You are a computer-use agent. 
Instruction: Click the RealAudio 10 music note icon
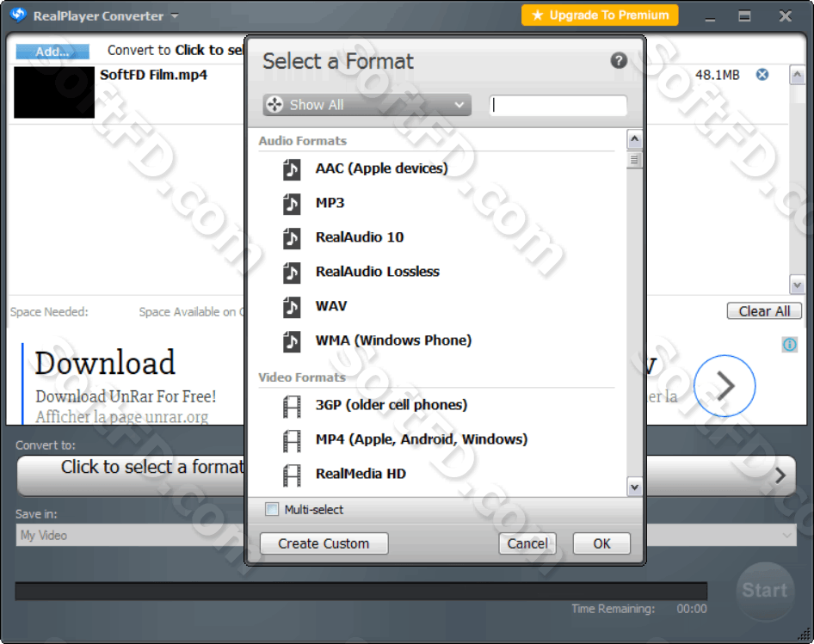coord(291,237)
